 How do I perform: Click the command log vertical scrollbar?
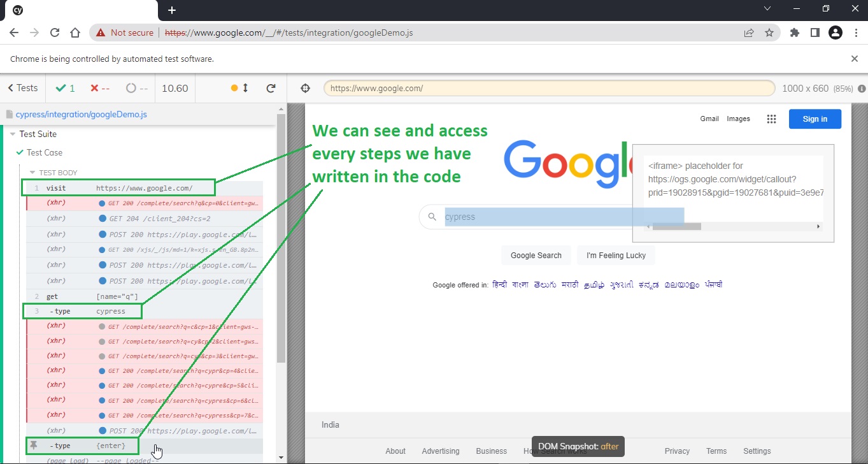[x=281, y=239]
